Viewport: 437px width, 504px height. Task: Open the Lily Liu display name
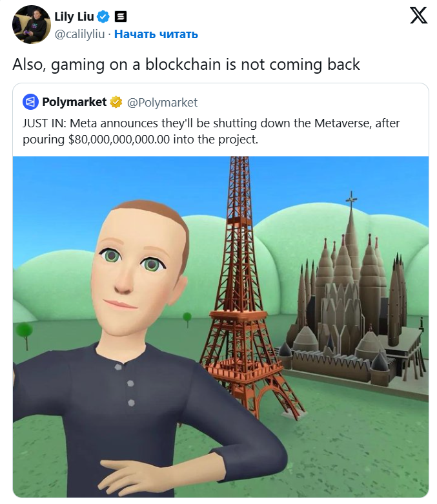[74, 16]
